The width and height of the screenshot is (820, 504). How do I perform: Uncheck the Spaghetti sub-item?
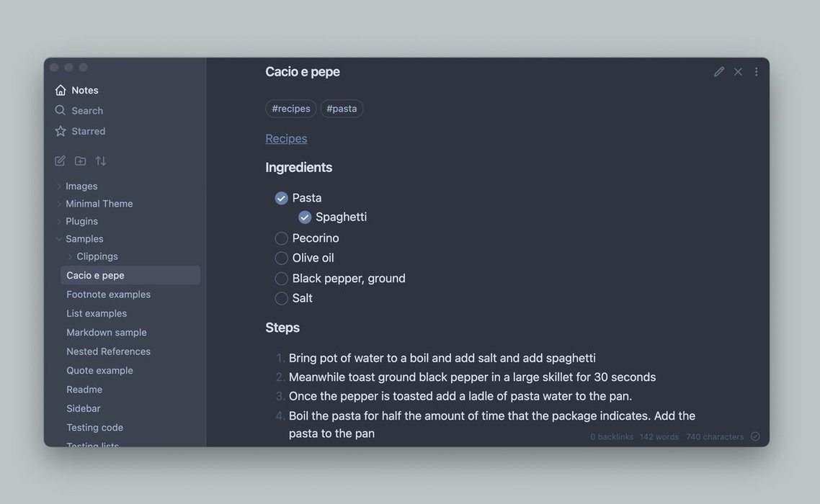coord(305,217)
